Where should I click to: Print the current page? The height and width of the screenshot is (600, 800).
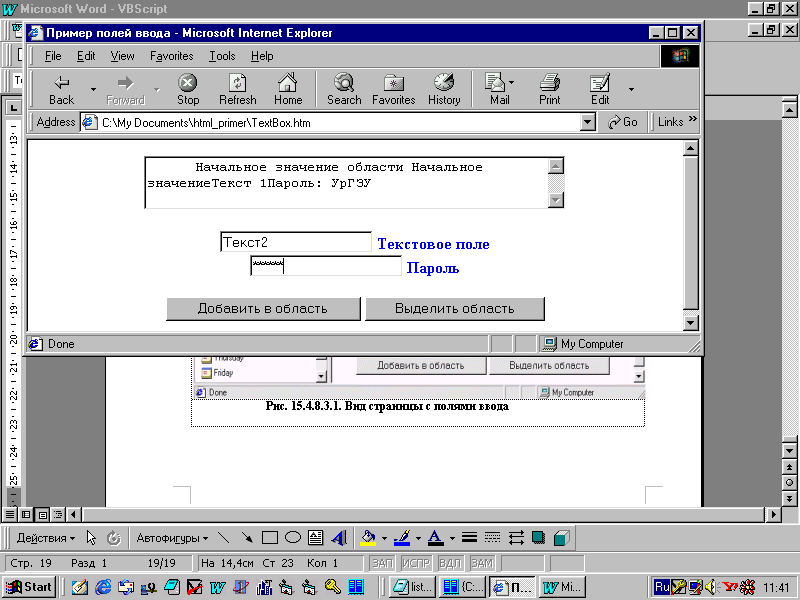tap(549, 89)
